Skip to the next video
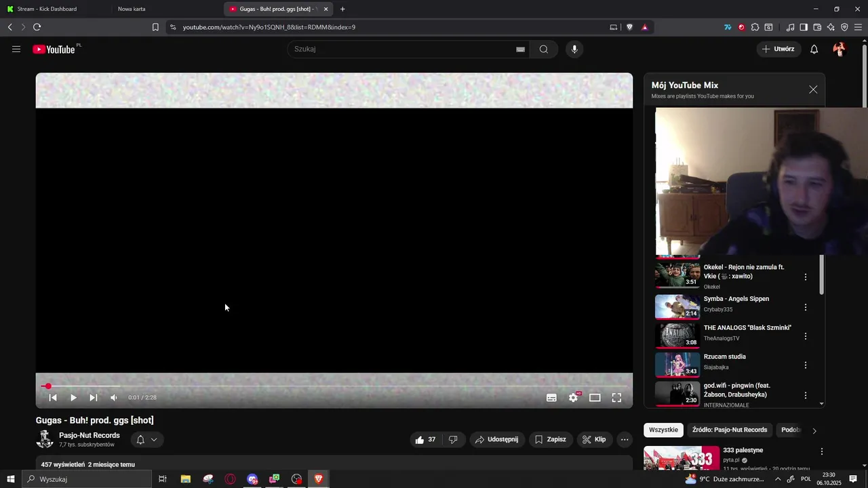Image resolution: width=868 pixels, height=488 pixels. tap(94, 398)
